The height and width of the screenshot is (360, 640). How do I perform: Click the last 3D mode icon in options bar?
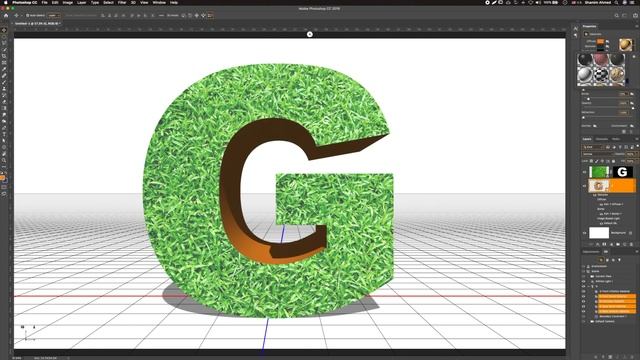click(x=210, y=16)
